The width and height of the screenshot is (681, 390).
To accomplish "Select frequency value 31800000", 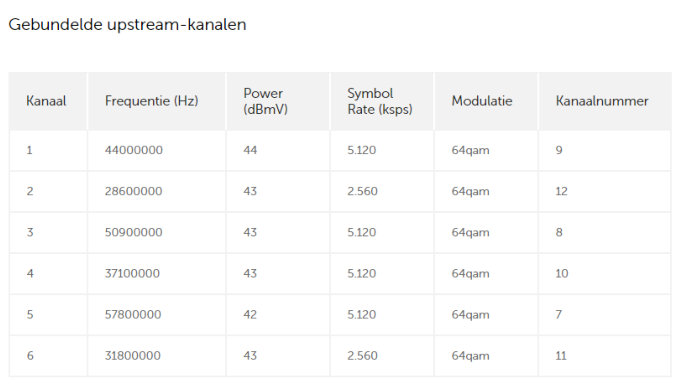I will [x=132, y=356].
